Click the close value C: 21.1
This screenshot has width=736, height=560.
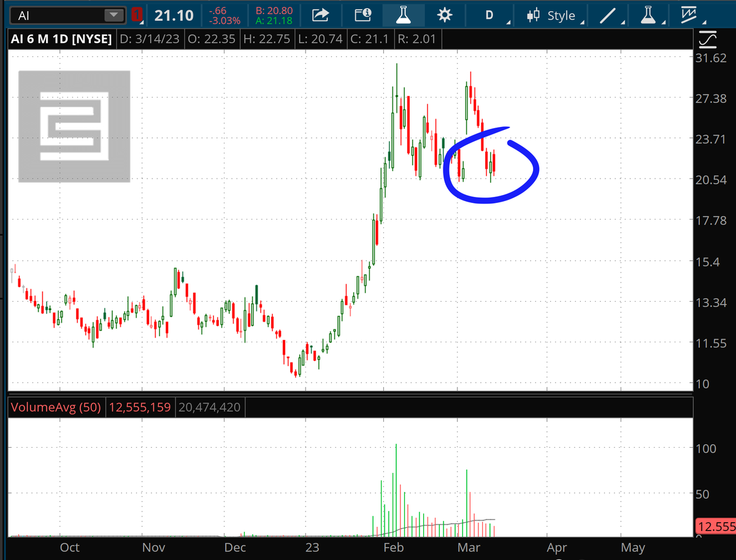coord(369,40)
